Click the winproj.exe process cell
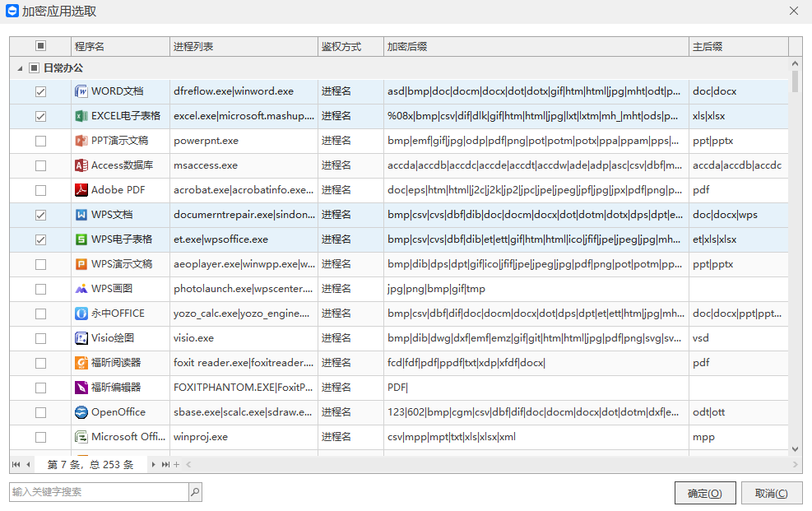This screenshot has width=812, height=511. (x=244, y=437)
